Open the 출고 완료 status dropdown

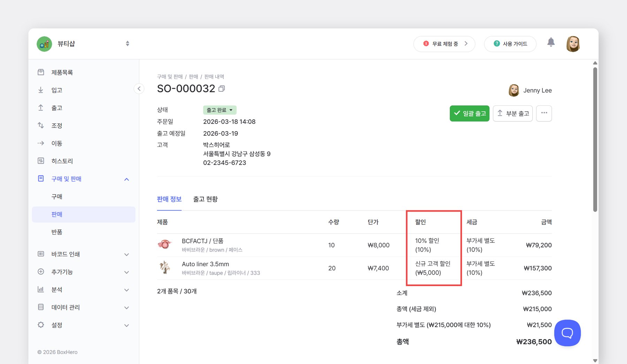pyautogui.click(x=219, y=110)
